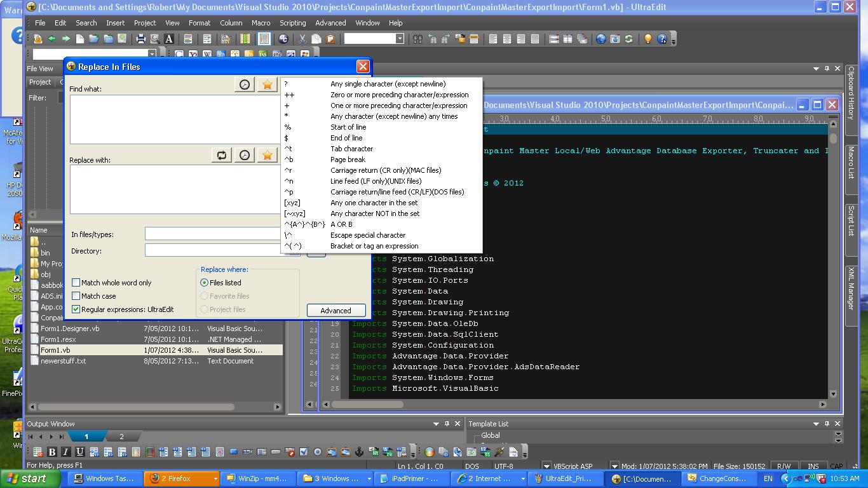
Task: Switch to output tab 2
Action: 121,437
